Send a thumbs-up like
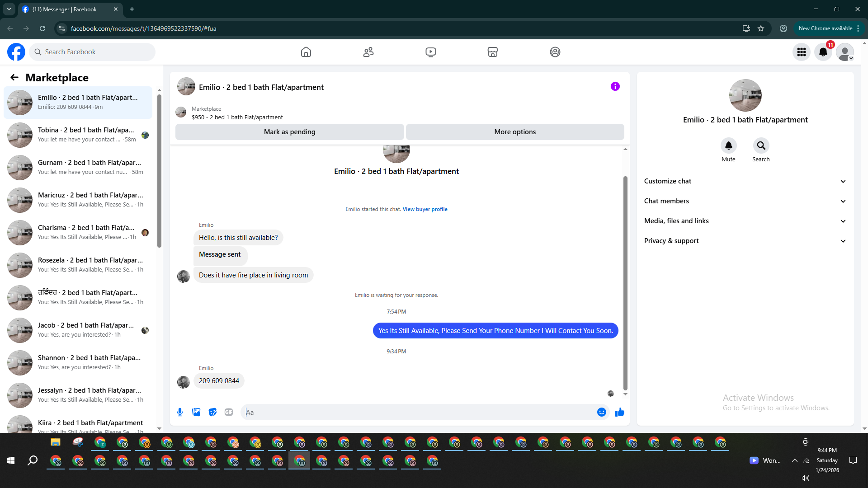 click(619, 412)
